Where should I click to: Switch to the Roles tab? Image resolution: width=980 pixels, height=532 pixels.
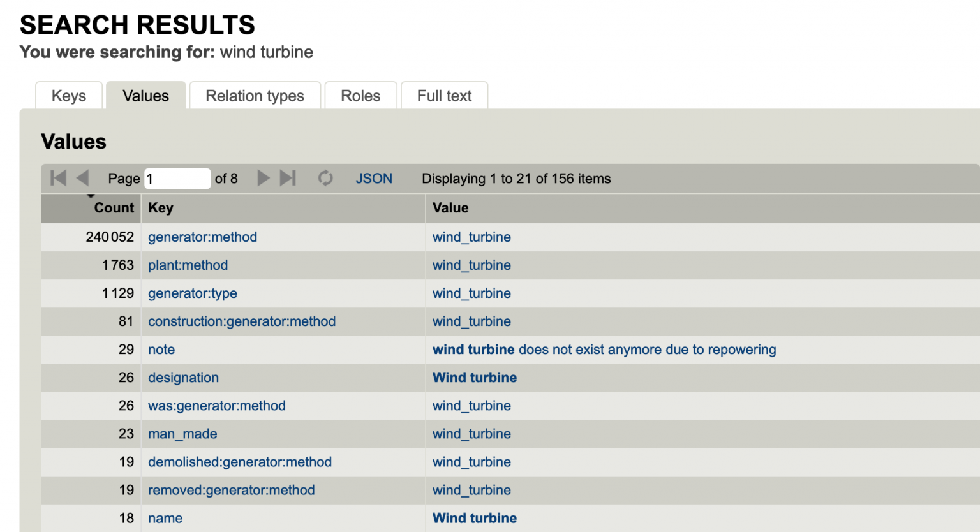[360, 95]
